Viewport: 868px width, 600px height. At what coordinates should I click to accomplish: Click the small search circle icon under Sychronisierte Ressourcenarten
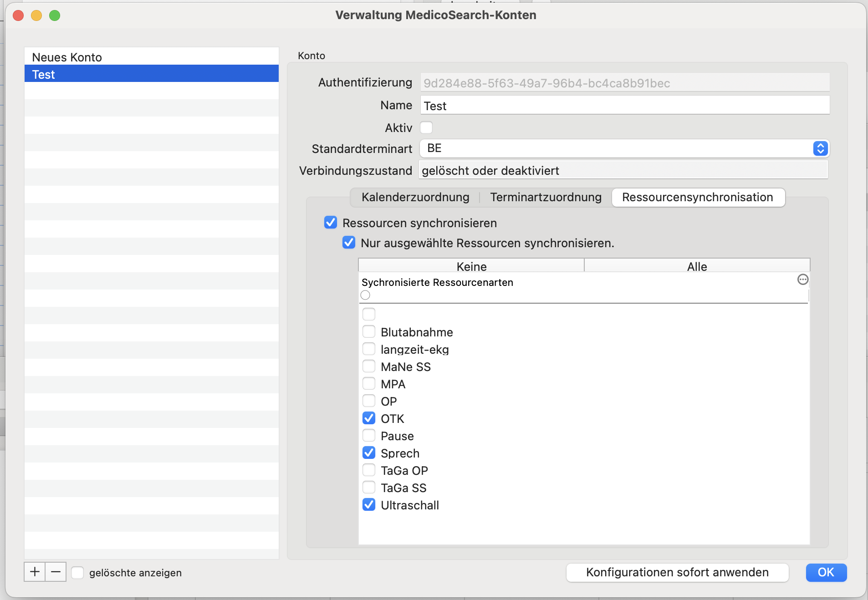tap(365, 295)
